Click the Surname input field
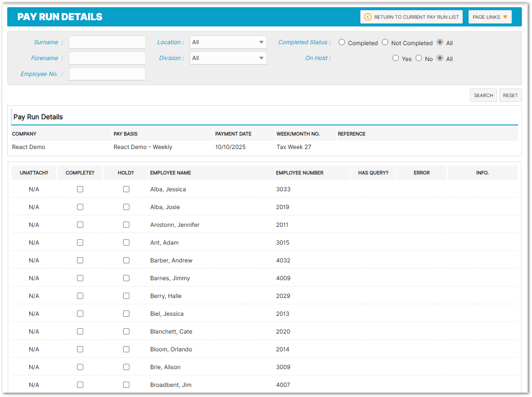Image resolution: width=532 pixels, height=397 pixels. [107, 42]
